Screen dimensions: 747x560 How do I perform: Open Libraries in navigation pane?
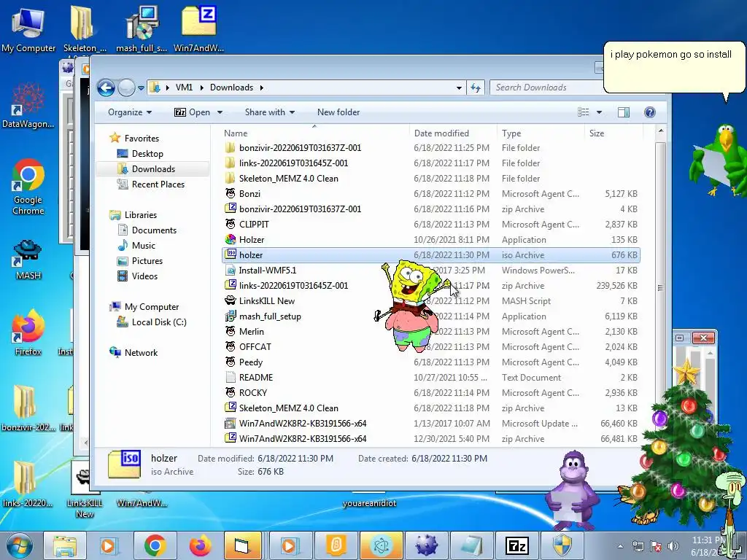(140, 215)
